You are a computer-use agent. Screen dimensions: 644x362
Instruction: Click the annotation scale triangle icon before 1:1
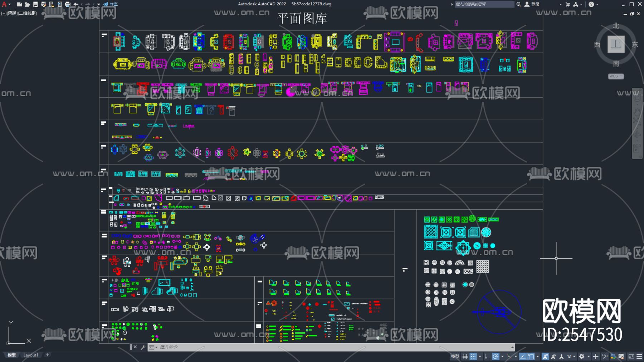(562, 356)
